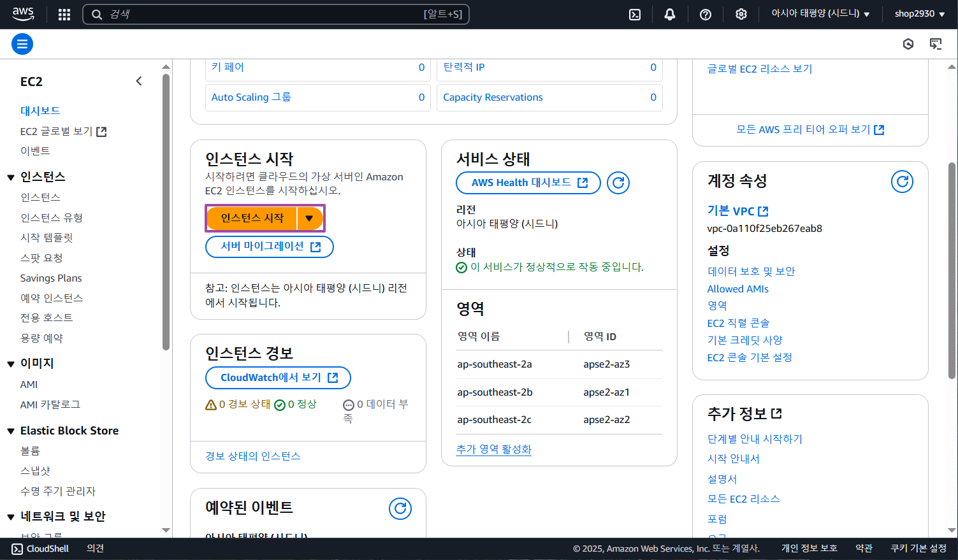Open 대시보드 in the sidebar
This screenshot has height=560, width=958.
(x=40, y=111)
